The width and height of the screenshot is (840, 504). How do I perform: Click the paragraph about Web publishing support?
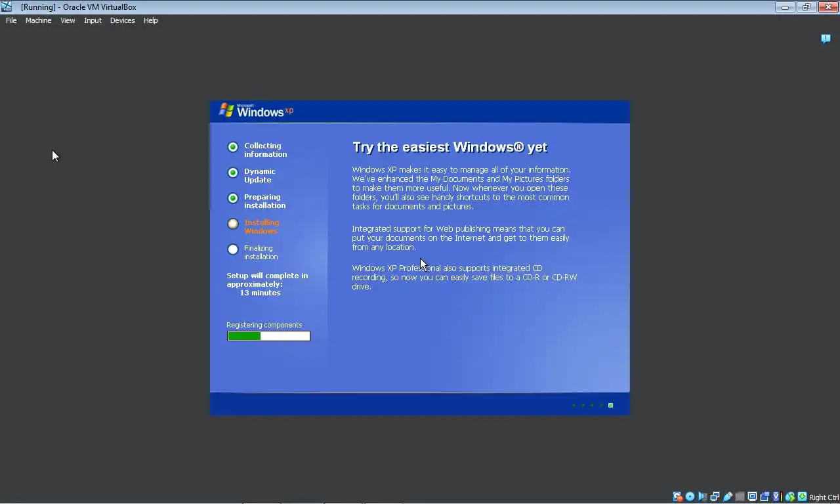click(x=461, y=238)
